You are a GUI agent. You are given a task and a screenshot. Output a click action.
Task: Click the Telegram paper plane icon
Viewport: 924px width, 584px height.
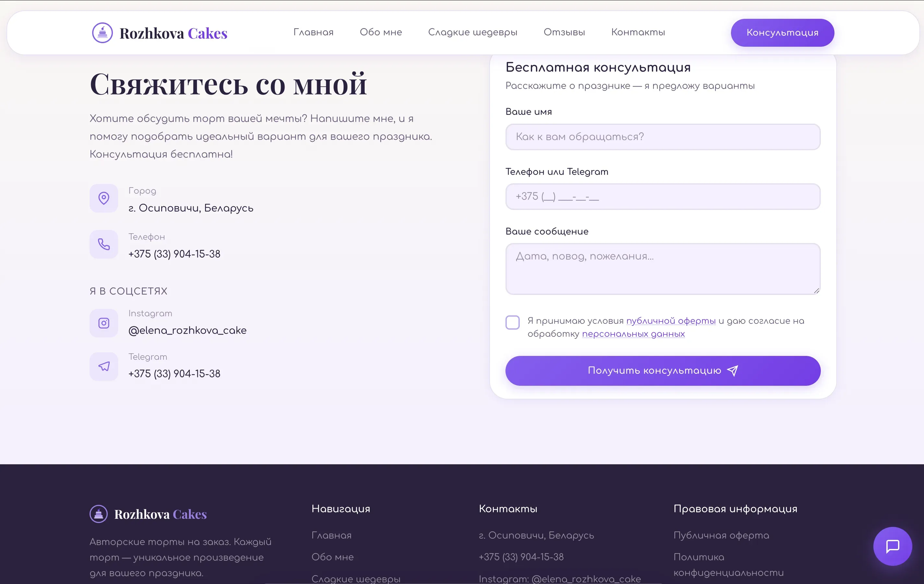pos(103,366)
